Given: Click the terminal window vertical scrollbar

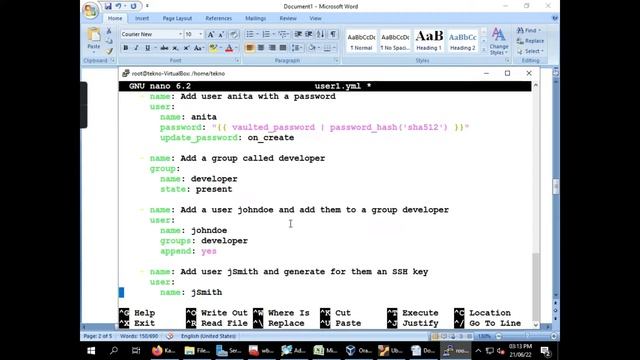Looking at the screenshot, I should (536, 204).
